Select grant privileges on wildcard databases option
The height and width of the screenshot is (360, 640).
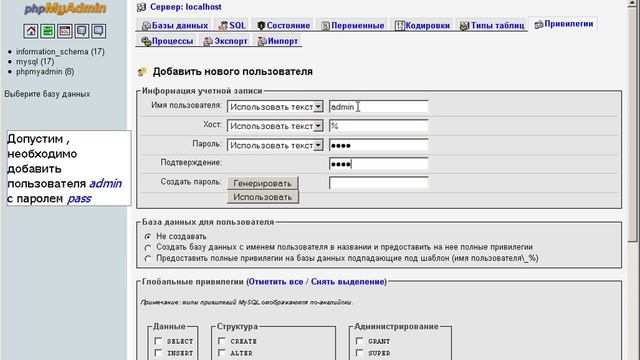click(148, 258)
